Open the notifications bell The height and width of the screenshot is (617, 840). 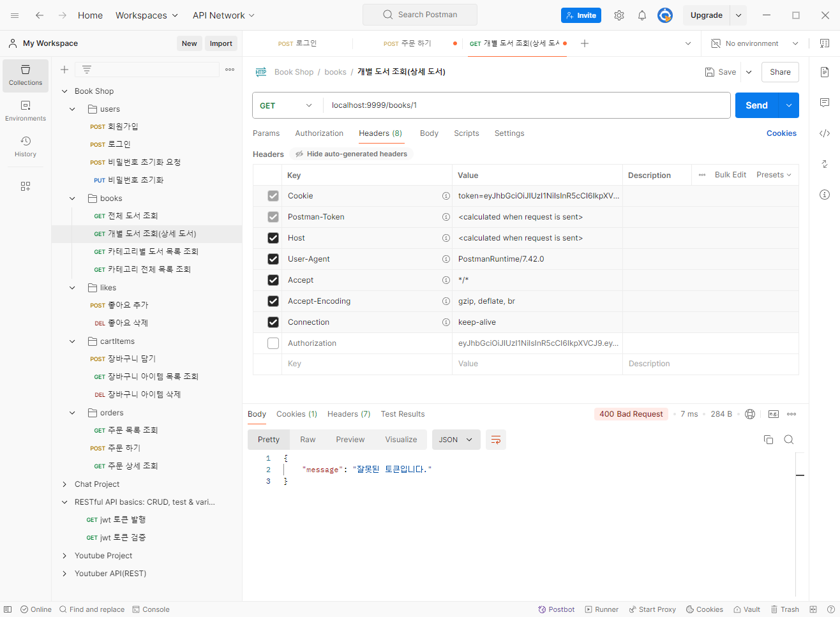tap(642, 15)
